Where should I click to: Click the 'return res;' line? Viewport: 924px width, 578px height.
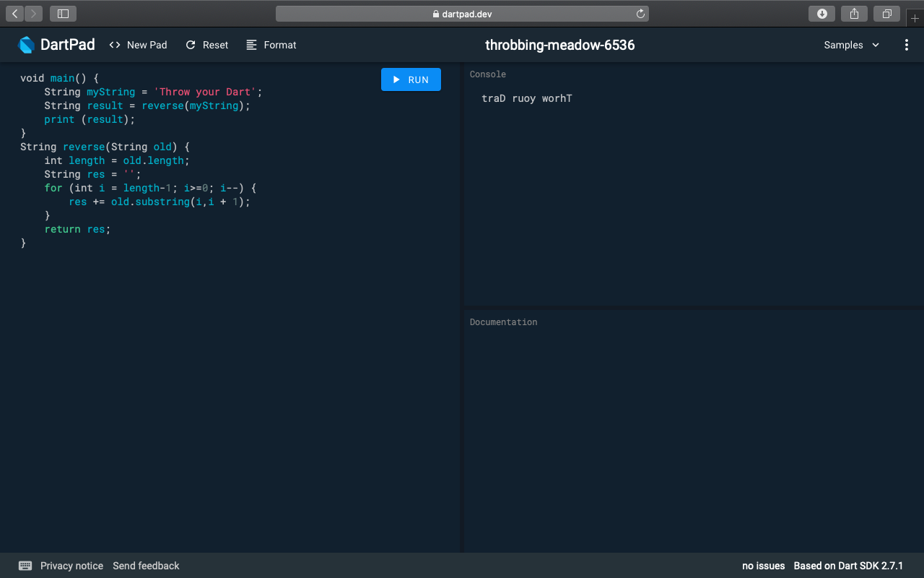pos(77,229)
